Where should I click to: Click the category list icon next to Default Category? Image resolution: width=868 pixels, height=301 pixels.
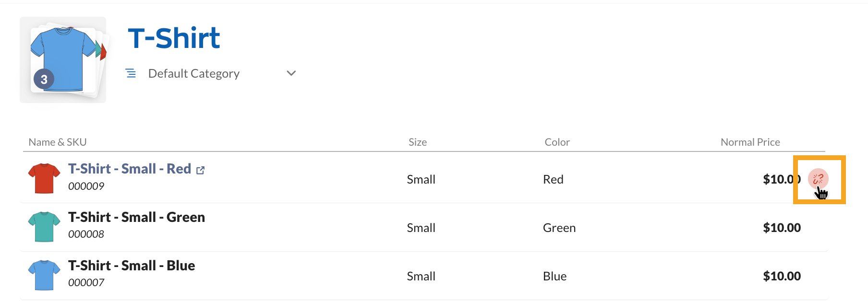[x=130, y=73]
